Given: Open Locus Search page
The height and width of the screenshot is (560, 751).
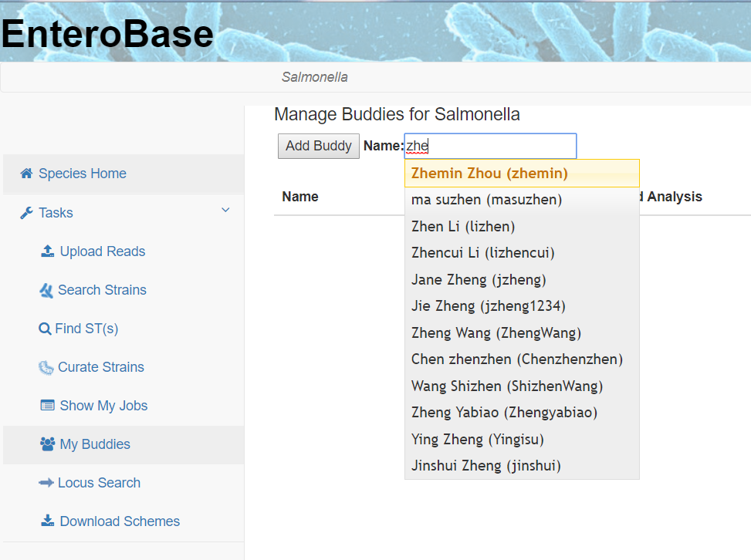Looking at the screenshot, I should click(x=99, y=483).
